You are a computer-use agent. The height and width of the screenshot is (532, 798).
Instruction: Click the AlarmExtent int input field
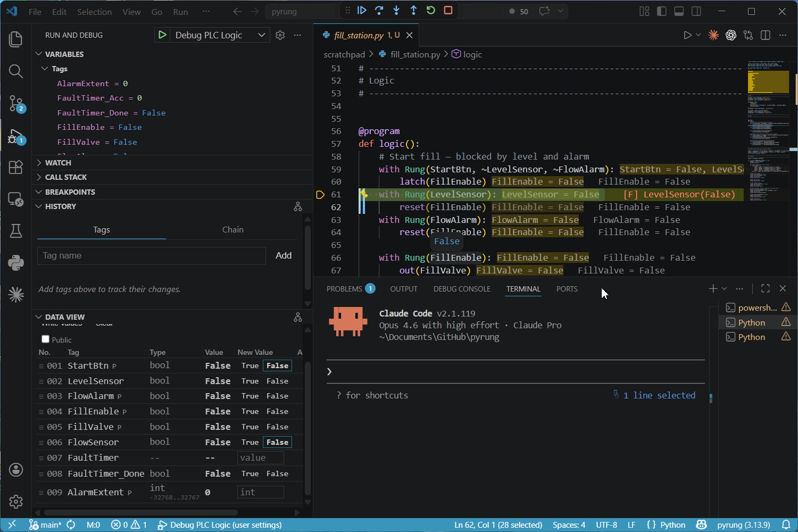pos(260,493)
